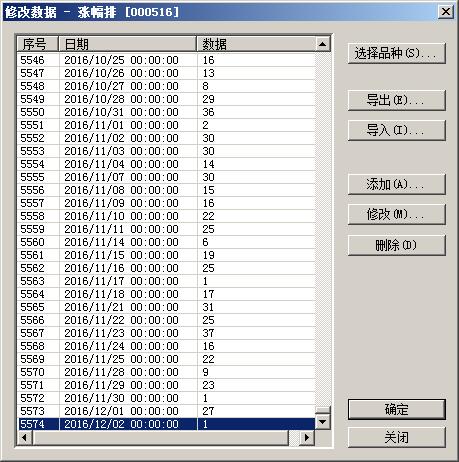Select row 5571 dated 2016/11/29
The height and width of the screenshot is (462, 459).
click(166, 385)
